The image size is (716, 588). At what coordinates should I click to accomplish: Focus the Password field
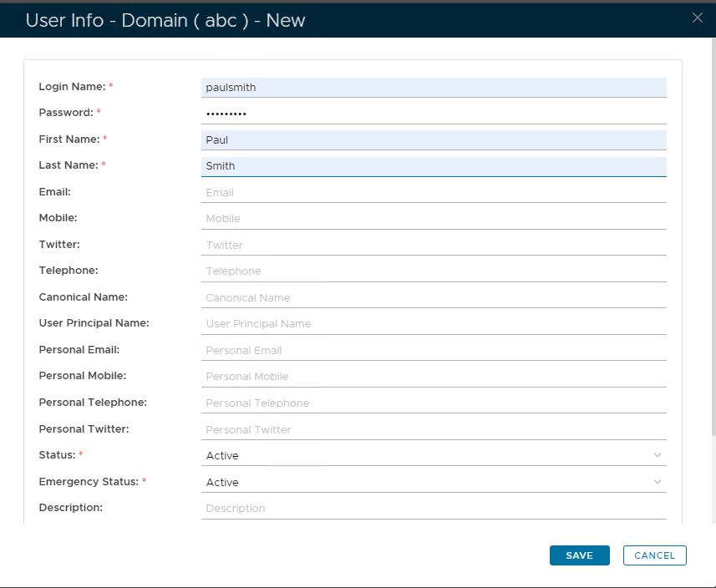[x=433, y=113]
